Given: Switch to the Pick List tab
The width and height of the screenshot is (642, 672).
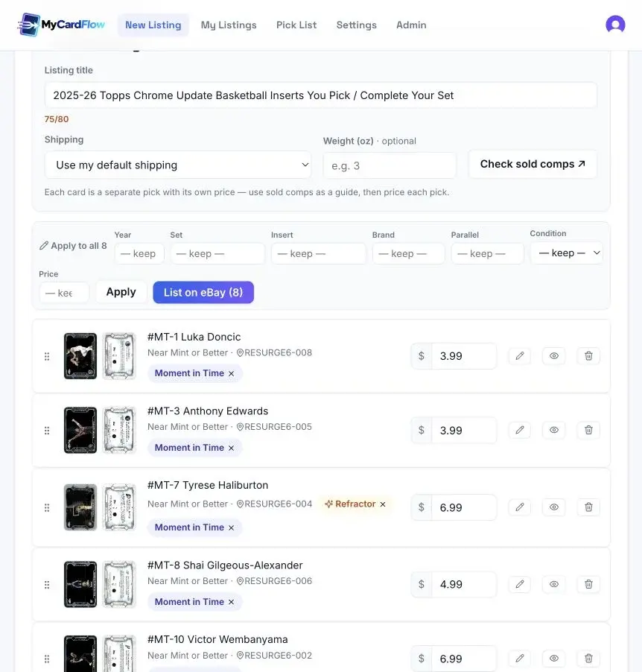Looking at the screenshot, I should [x=296, y=25].
